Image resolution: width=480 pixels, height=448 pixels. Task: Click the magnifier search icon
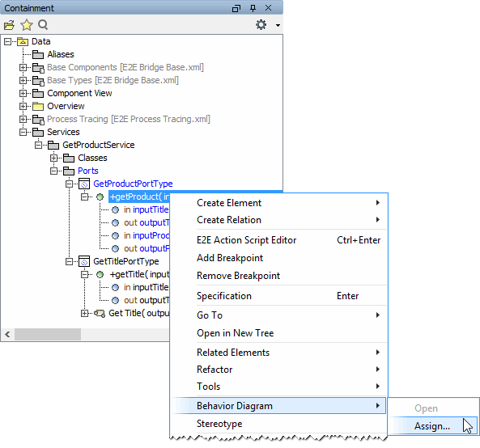pos(43,25)
